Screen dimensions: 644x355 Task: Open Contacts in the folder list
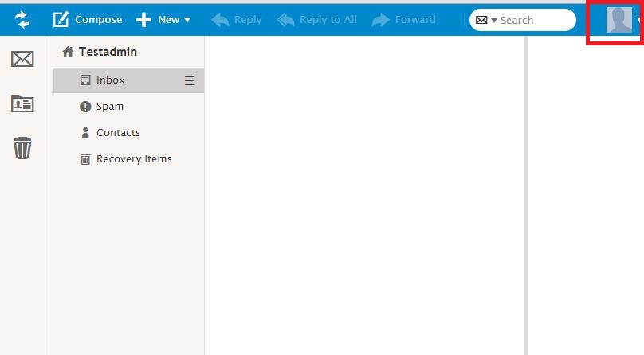click(117, 132)
